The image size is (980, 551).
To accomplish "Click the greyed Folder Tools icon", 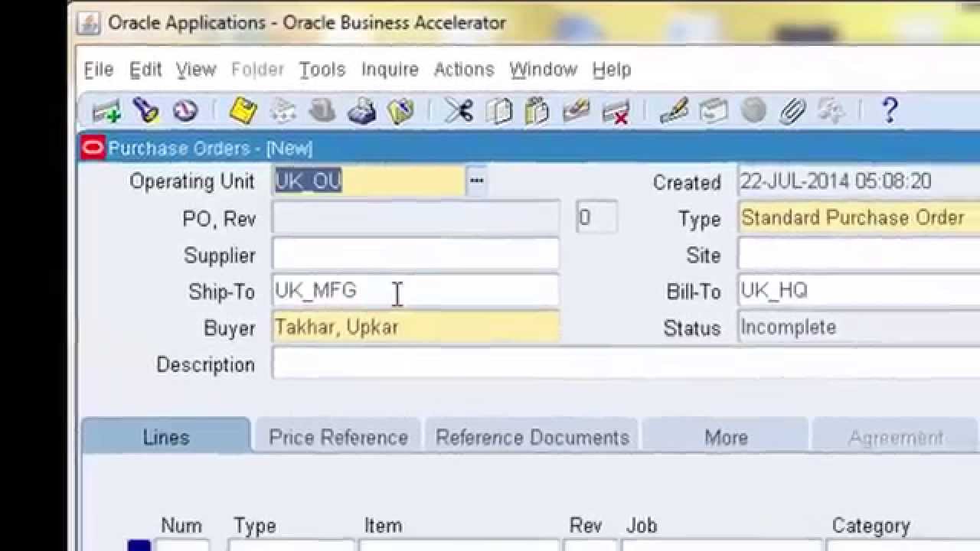I will [831, 112].
